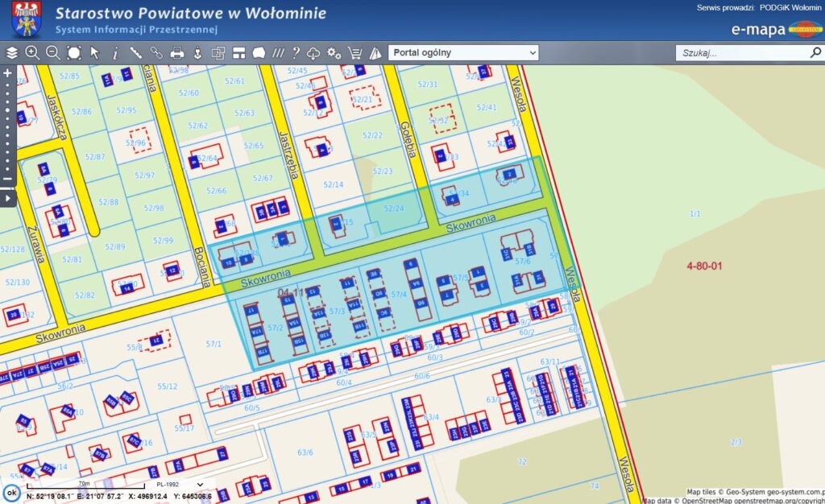Open the Portal ogólny dropdown

[463, 53]
